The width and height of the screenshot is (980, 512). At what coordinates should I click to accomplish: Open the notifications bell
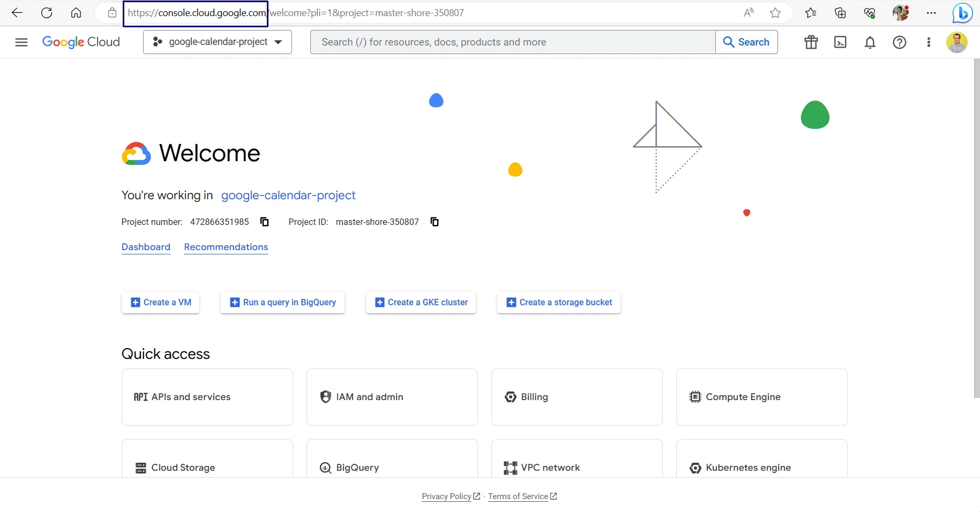(870, 42)
